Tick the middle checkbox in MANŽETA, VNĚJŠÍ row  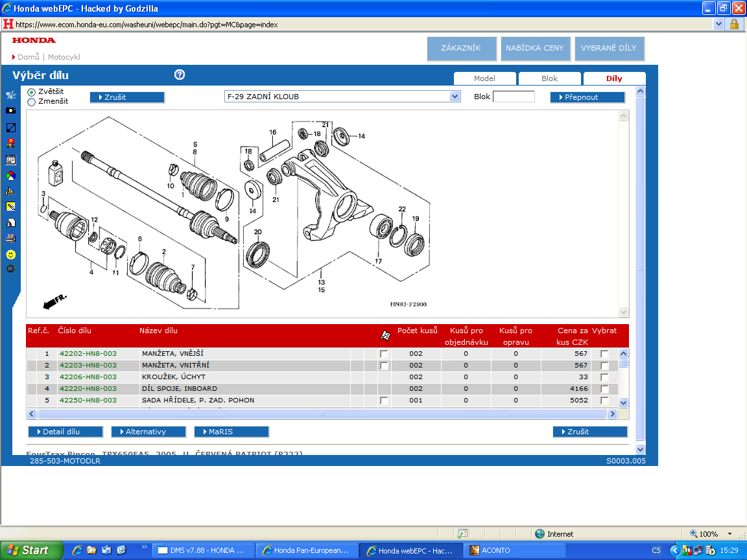(x=384, y=354)
